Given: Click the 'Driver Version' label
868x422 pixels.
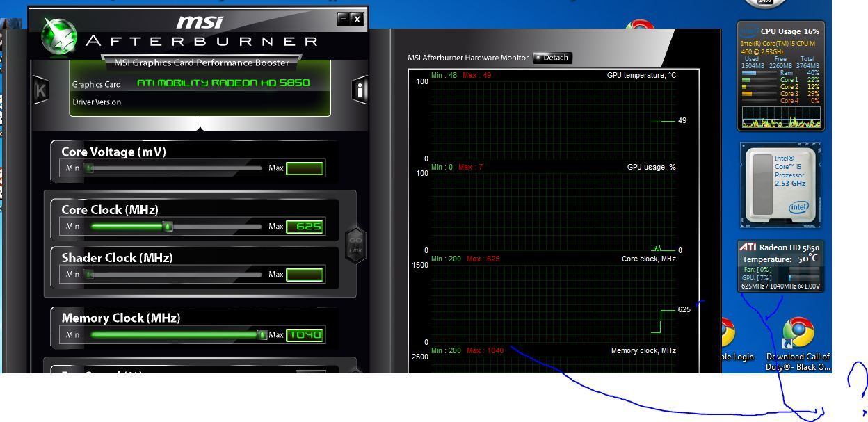Looking at the screenshot, I should tap(97, 102).
